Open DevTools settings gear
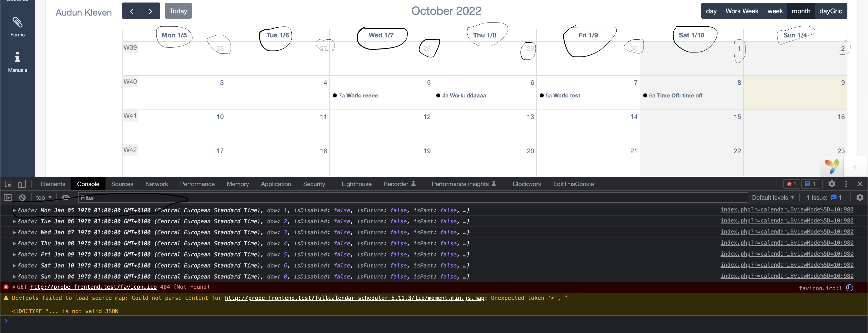The height and width of the screenshot is (333, 868). click(832, 184)
